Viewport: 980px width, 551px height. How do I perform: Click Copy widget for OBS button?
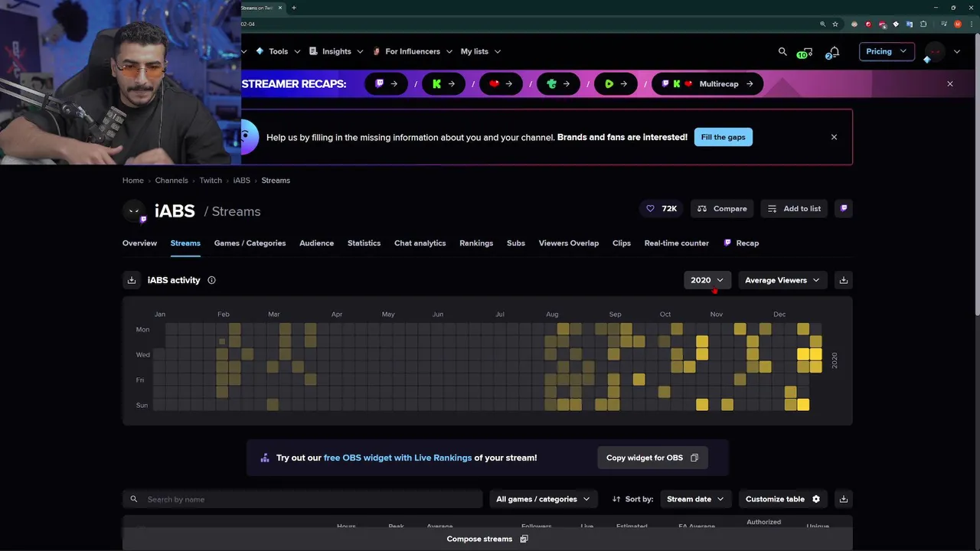[x=652, y=458]
